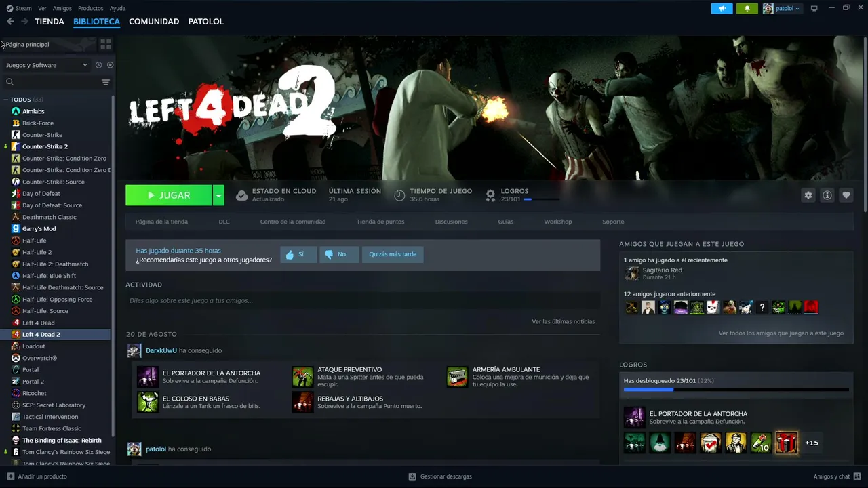Open the announcements megaphone button
The height and width of the screenshot is (488, 868).
tap(722, 8)
